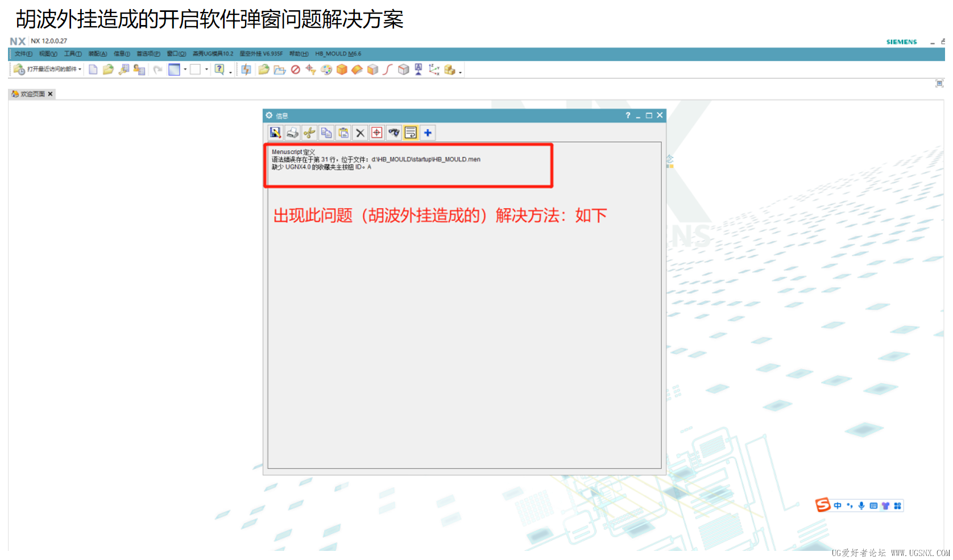This screenshot has height=560, width=953.
Task: Open 打开最近访问的部件 dropdown
Action: tap(48, 69)
